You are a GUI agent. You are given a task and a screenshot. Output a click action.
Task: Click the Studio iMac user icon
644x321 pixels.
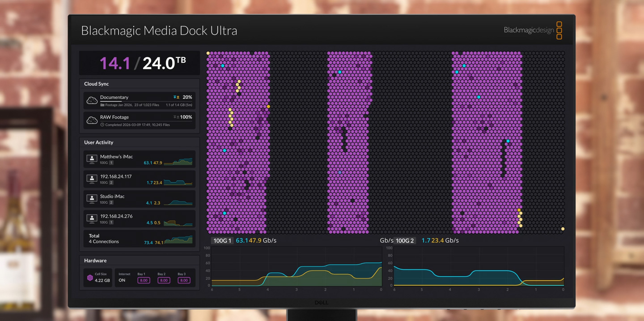point(92,199)
